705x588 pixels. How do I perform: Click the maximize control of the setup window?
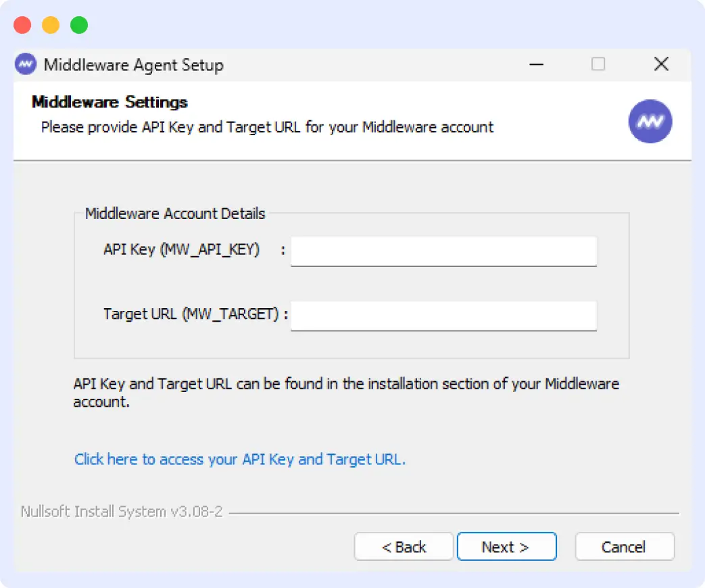[598, 63]
